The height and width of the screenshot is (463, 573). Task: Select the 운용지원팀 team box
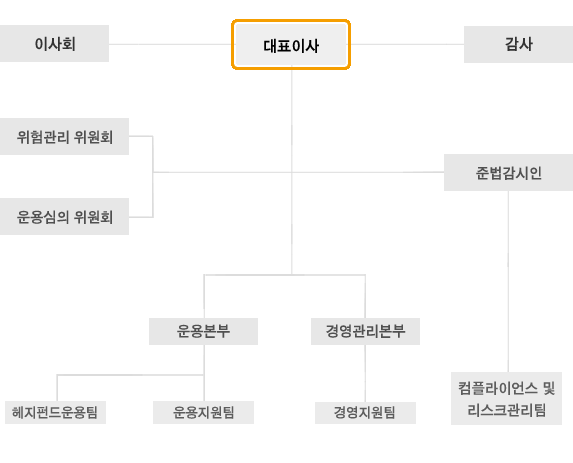click(203, 412)
